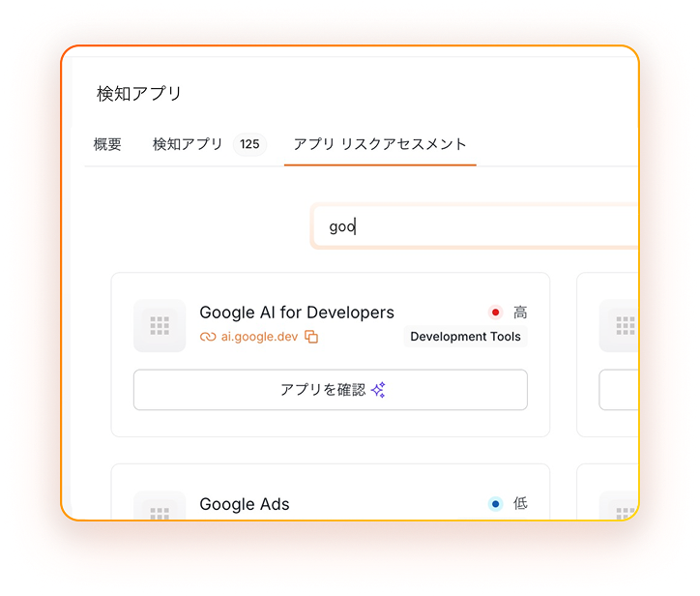Click the 低 risk label

pos(520,504)
